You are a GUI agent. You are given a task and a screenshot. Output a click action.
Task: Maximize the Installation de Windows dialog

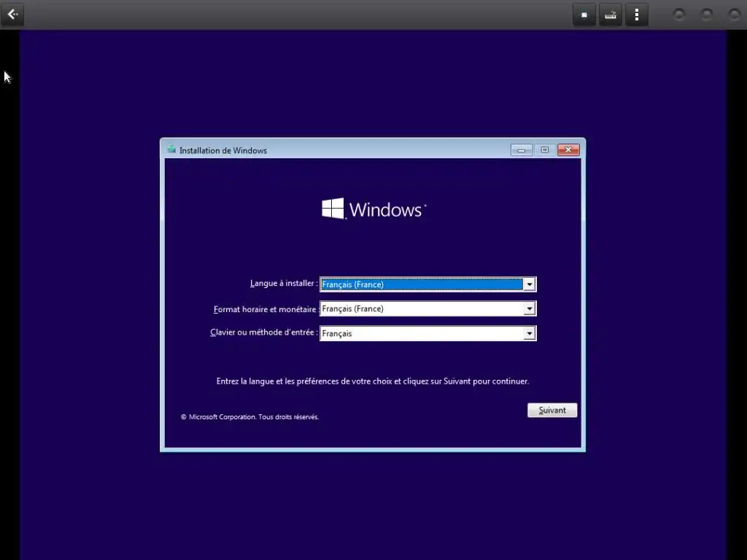click(544, 150)
